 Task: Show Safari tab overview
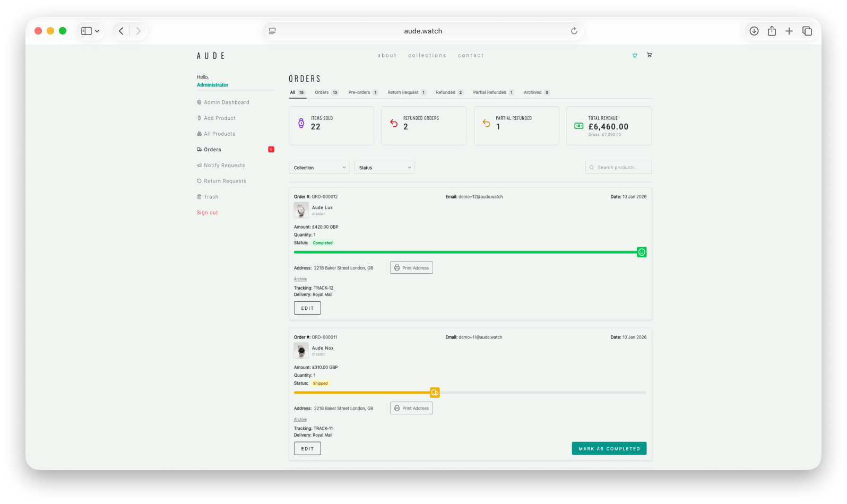[x=807, y=31]
